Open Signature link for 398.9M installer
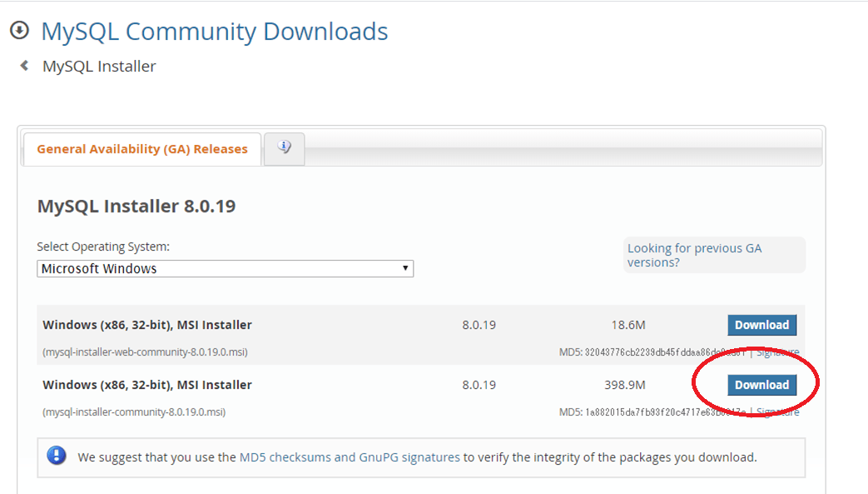The image size is (868, 494). click(778, 412)
